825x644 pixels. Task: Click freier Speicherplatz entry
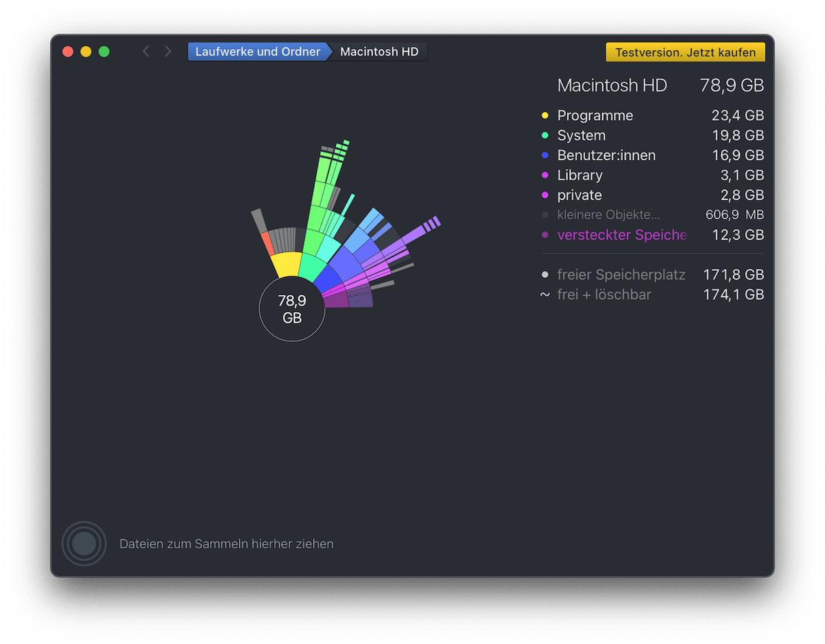coord(621,275)
